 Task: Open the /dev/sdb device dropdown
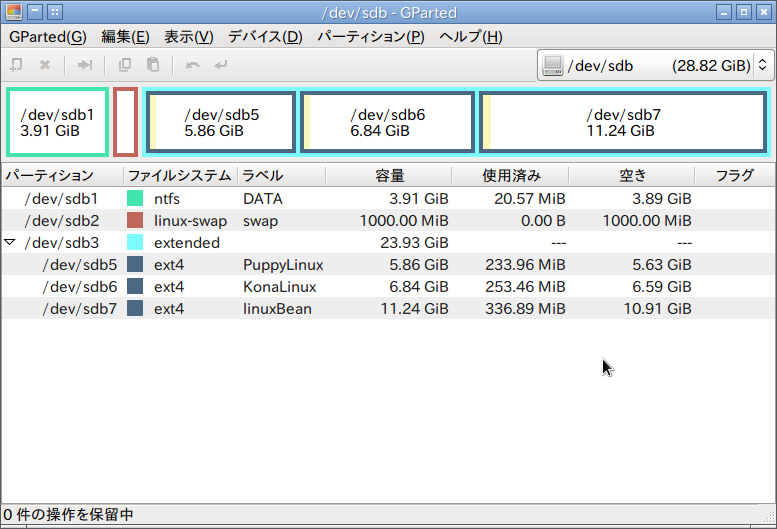point(655,65)
